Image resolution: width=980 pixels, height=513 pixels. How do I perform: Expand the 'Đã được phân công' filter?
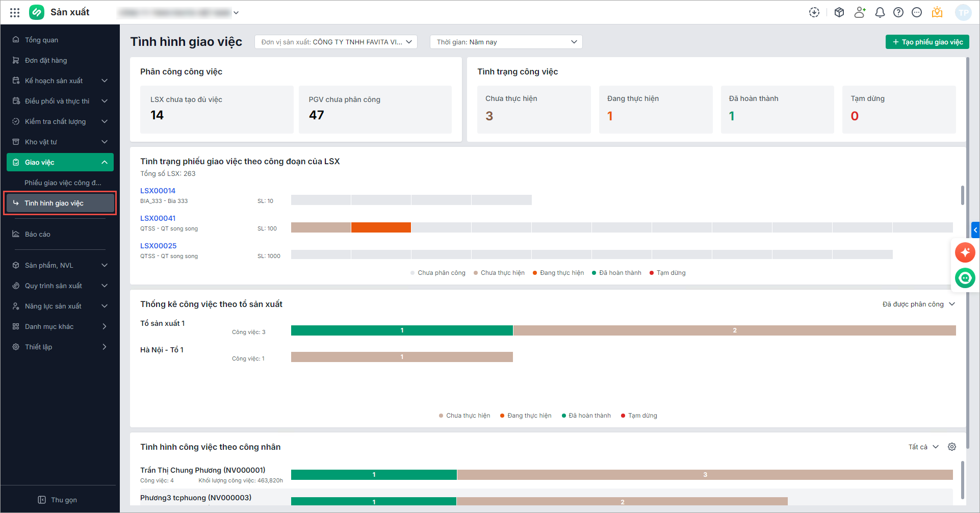(x=918, y=304)
